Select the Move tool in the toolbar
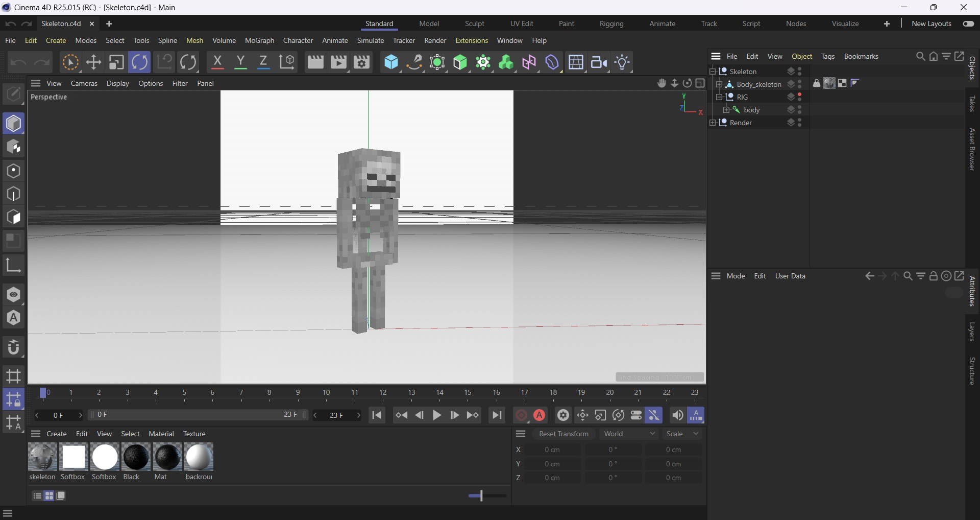This screenshot has width=980, height=520. (93, 62)
